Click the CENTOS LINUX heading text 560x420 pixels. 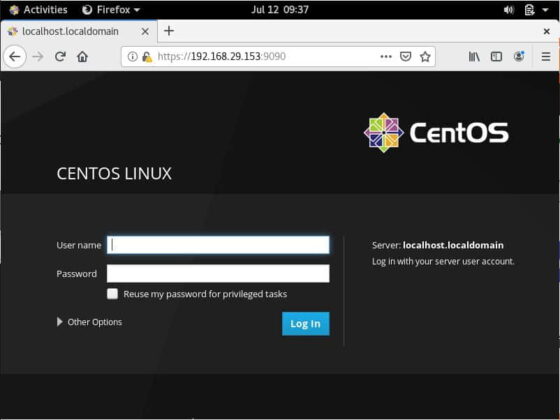click(x=114, y=174)
